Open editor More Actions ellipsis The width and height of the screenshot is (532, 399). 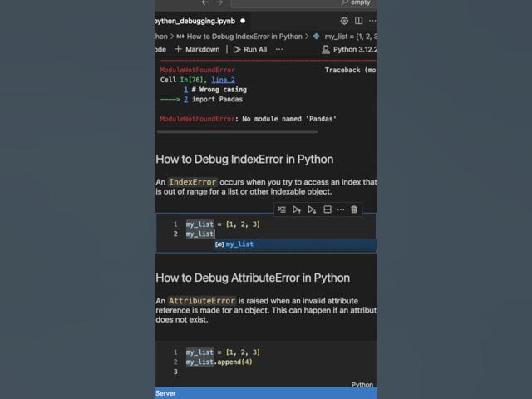tap(372, 21)
